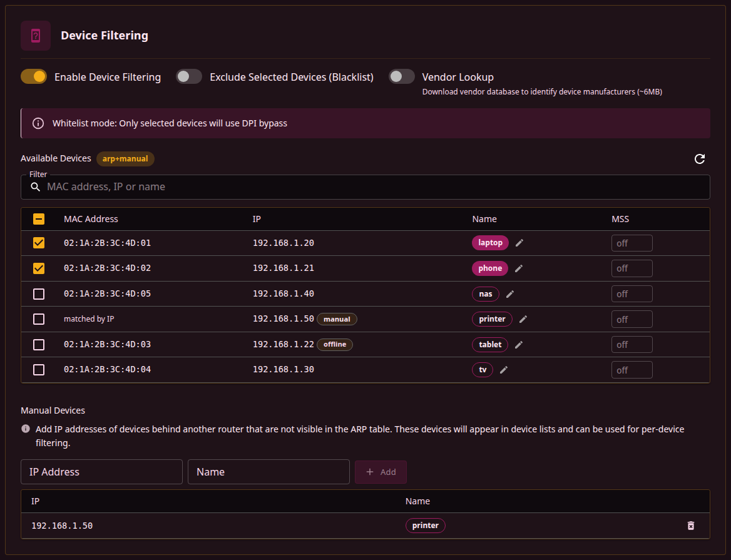Viewport: 731px width, 560px height.
Task: Edit the tablet device name
Action: click(x=519, y=345)
